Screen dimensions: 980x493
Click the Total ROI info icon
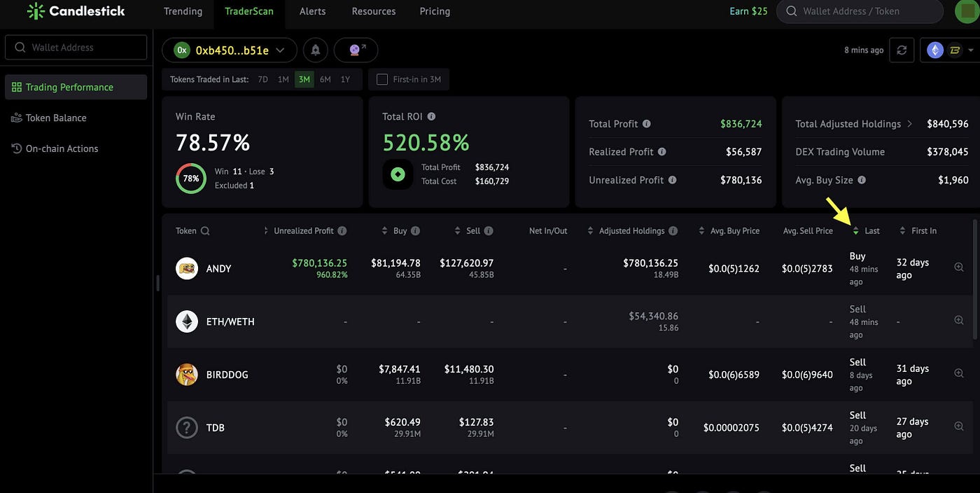431,117
